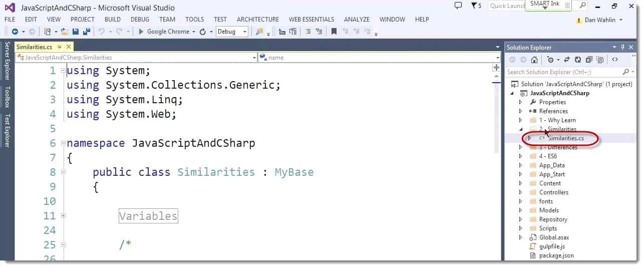
Task: Click the Open File folder icon
Action: pos(65,32)
